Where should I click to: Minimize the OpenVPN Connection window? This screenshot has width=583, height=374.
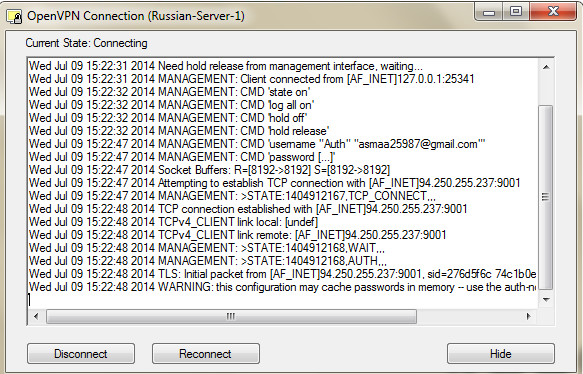click(489, 12)
